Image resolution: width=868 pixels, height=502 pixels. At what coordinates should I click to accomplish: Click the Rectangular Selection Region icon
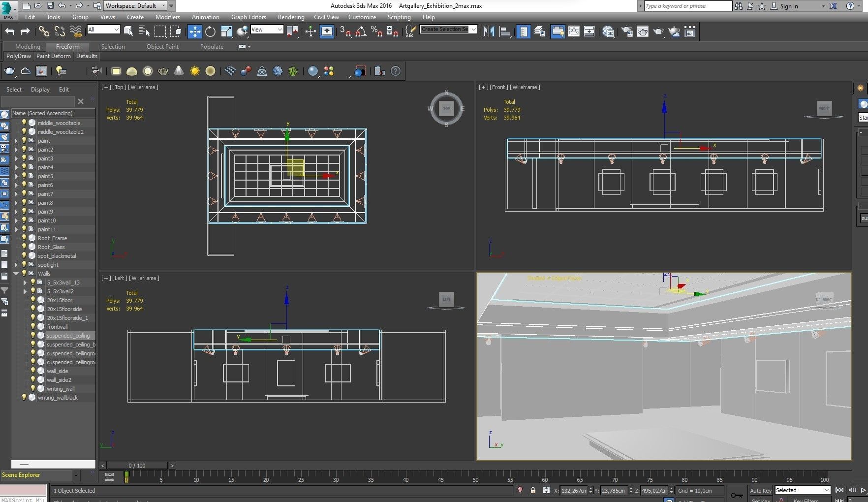coord(160,31)
